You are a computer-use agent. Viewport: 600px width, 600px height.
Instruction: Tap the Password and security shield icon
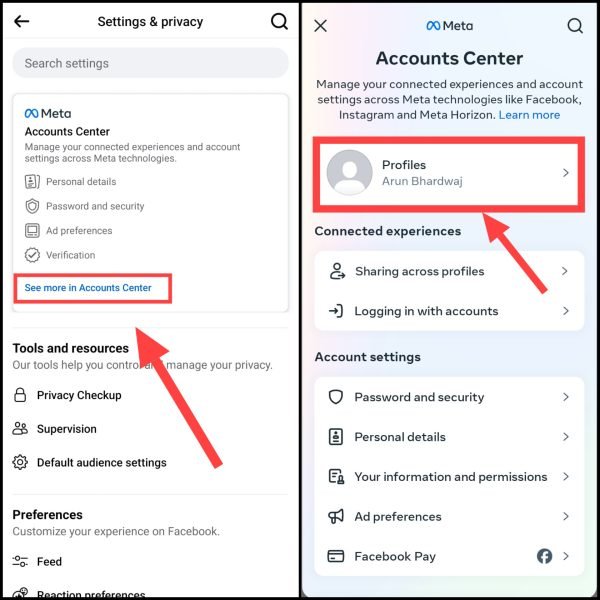(x=336, y=397)
